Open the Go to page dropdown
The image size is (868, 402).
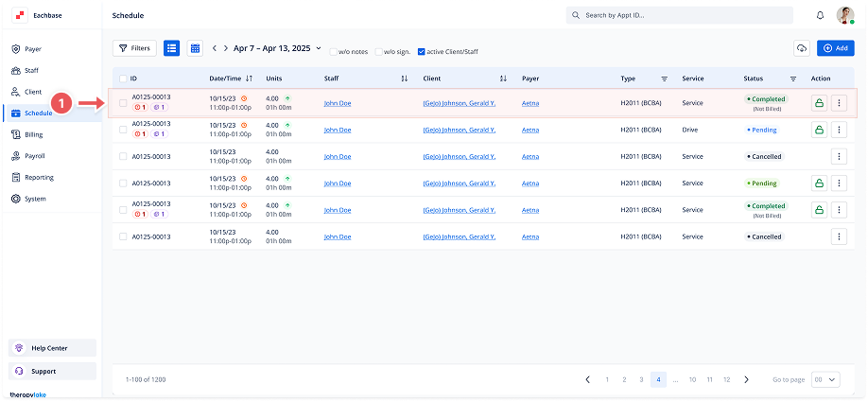coord(826,379)
